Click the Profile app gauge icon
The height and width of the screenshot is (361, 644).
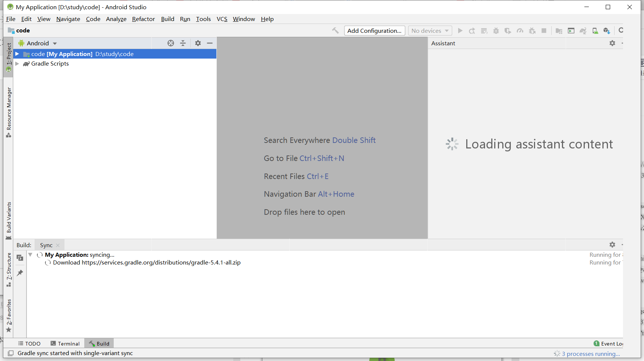520,31
